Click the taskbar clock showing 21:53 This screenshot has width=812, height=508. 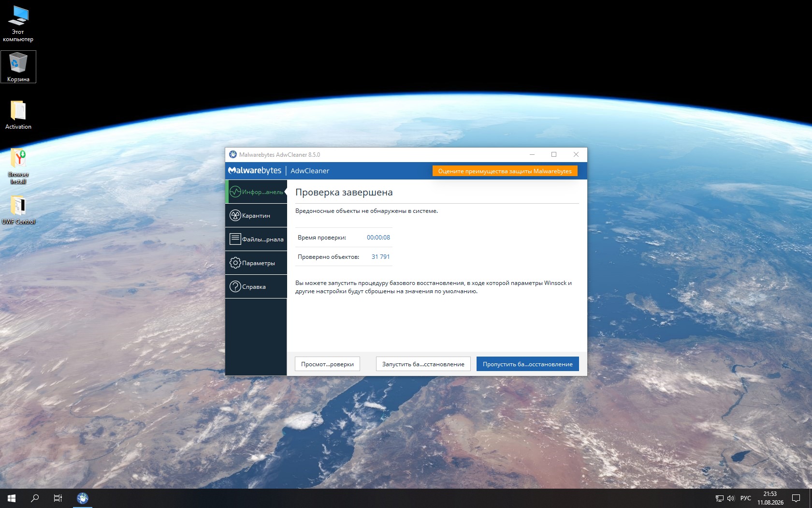click(770, 498)
